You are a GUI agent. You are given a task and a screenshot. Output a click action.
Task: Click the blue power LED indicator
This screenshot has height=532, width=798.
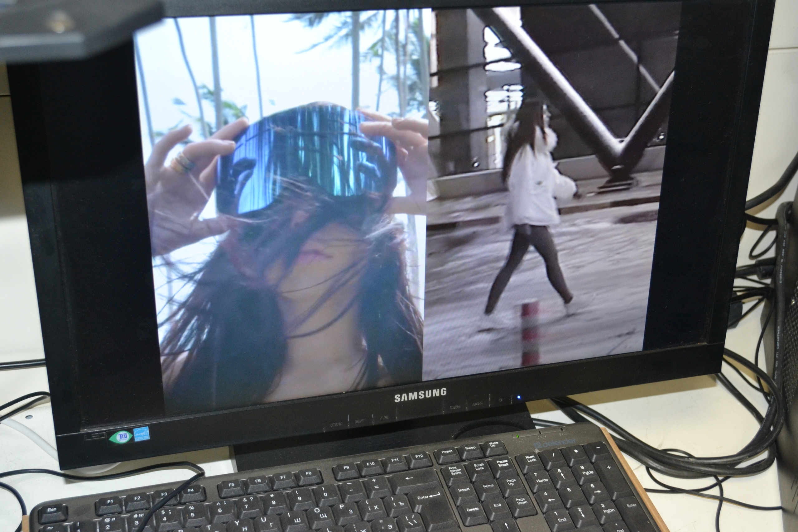coord(518,397)
